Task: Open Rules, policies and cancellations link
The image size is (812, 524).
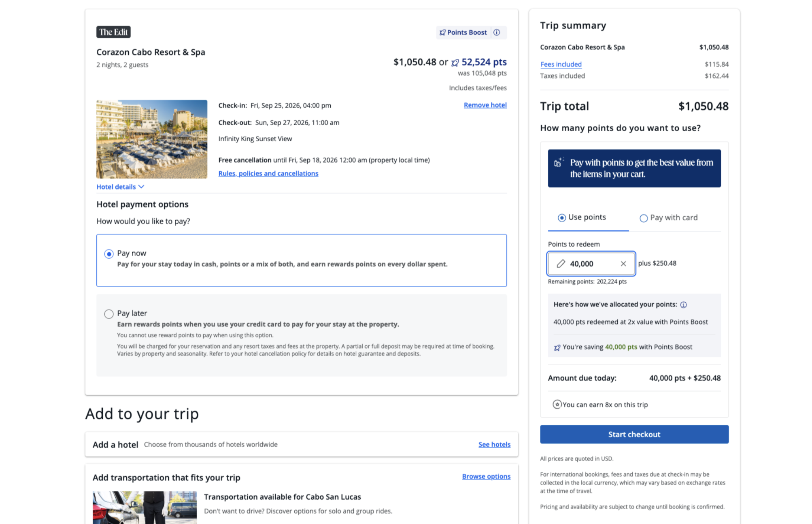Action: 268,173
